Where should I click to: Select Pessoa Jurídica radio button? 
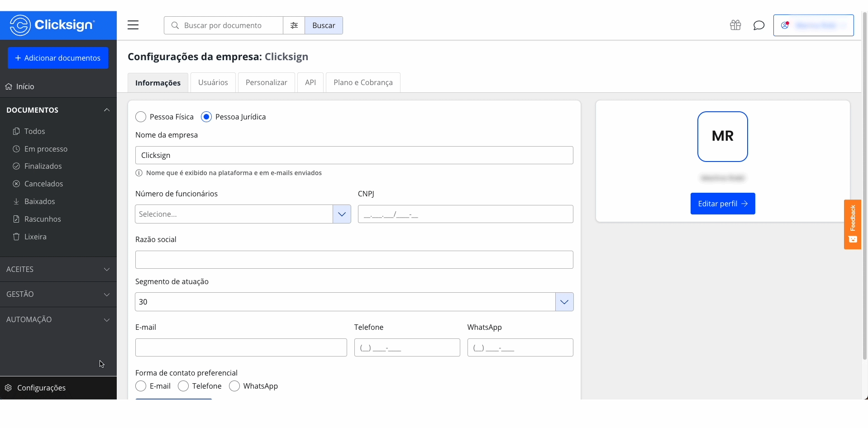click(206, 117)
